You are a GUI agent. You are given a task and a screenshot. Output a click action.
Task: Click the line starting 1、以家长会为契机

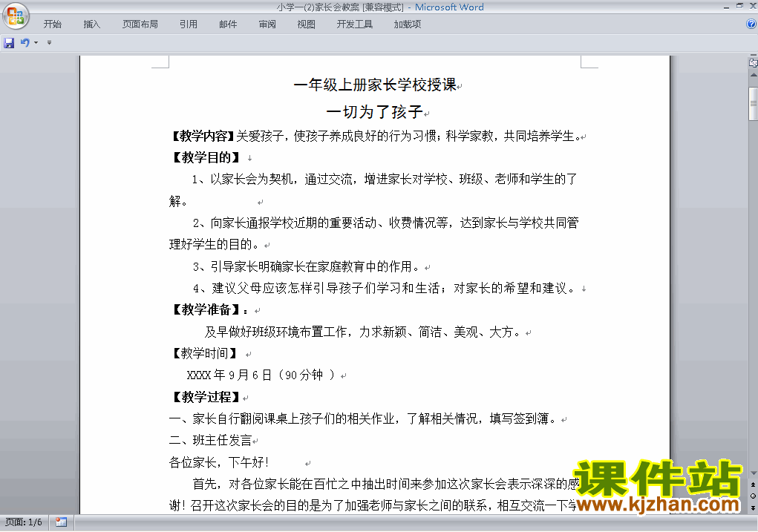(x=385, y=180)
